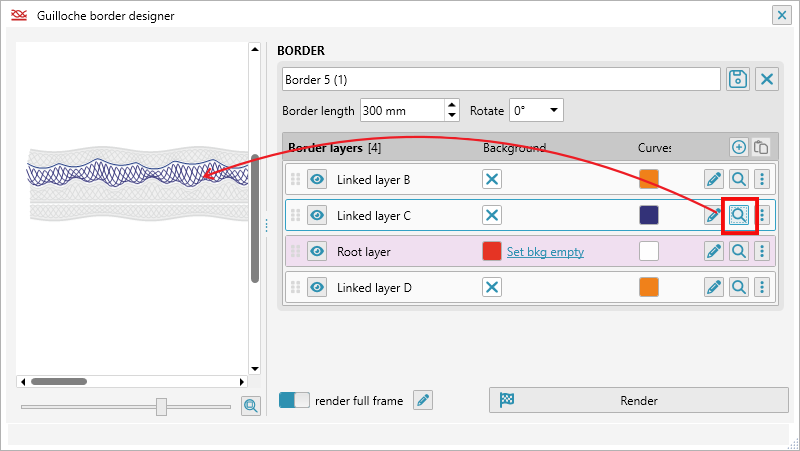Edit render full frame settings

pos(423,400)
